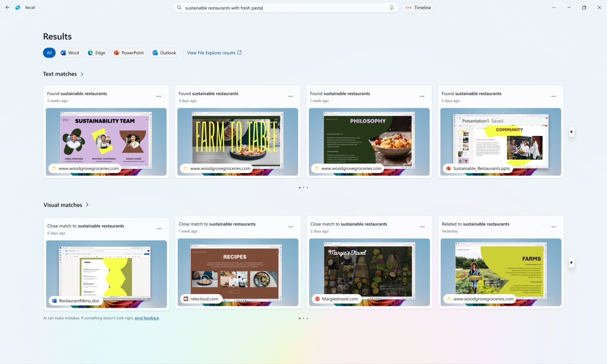Expand Visual matches section chevron
Viewport: 607px width, 364px height.
pos(87,205)
